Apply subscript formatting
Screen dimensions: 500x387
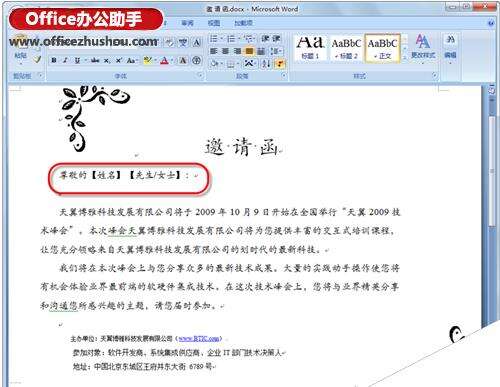(106, 60)
